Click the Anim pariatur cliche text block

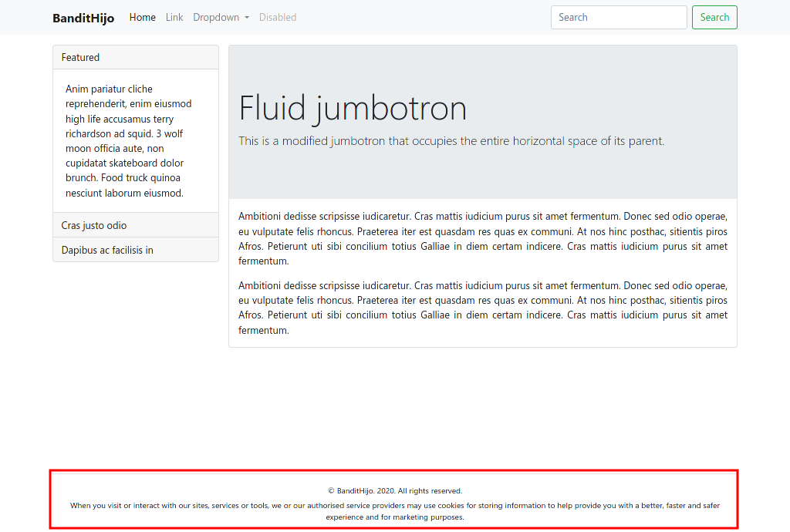tap(129, 141)
